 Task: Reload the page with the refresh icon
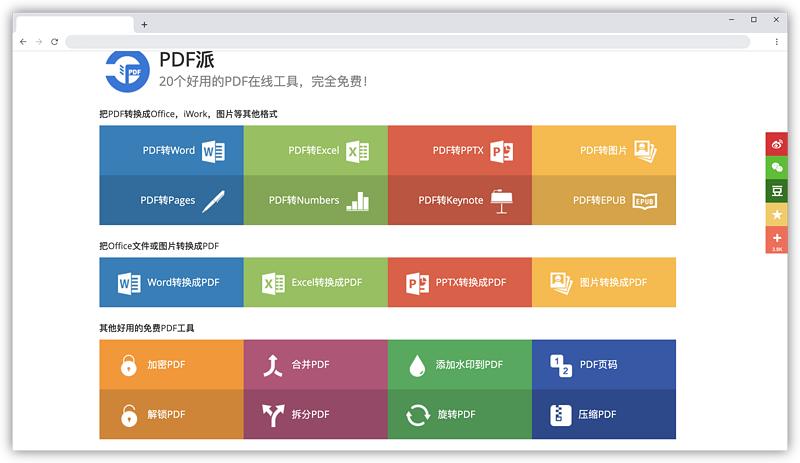coord(55,42)
